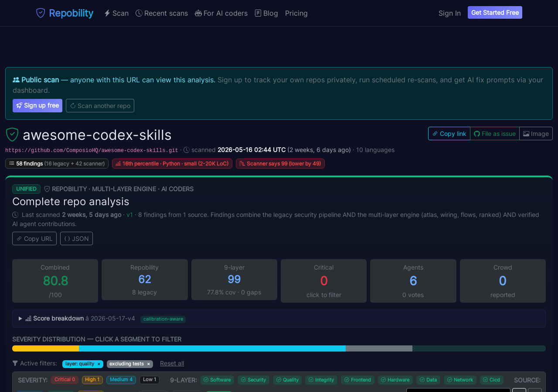Open the Scan page from the navbar

[x=116, y=13]
